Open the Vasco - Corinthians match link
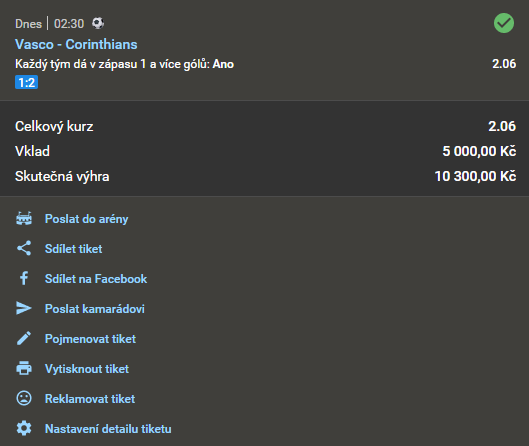Image resolution: width=529 pixels, height=446 pixels. (x=76, y=44)
